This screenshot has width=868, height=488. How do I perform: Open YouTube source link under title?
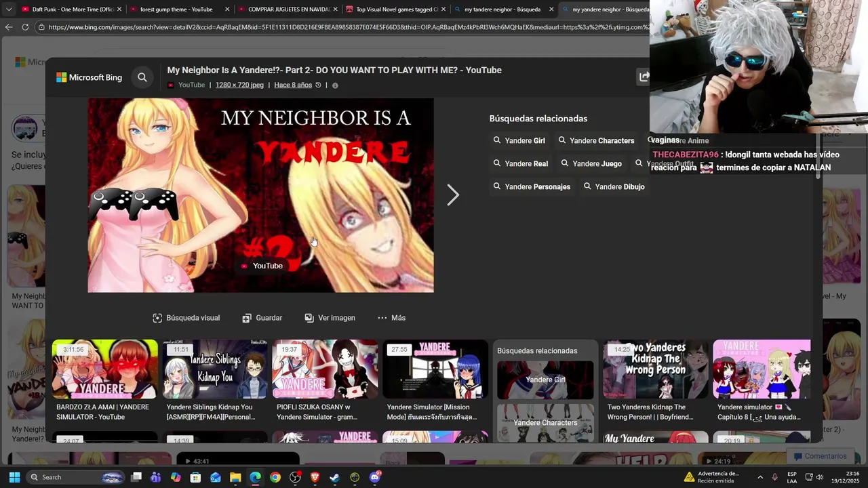point(186,85)
